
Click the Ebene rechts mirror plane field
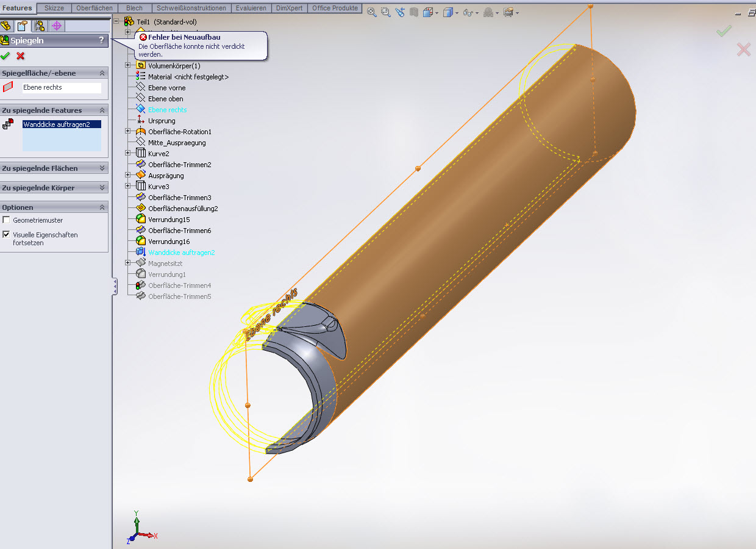coord(62,88)
